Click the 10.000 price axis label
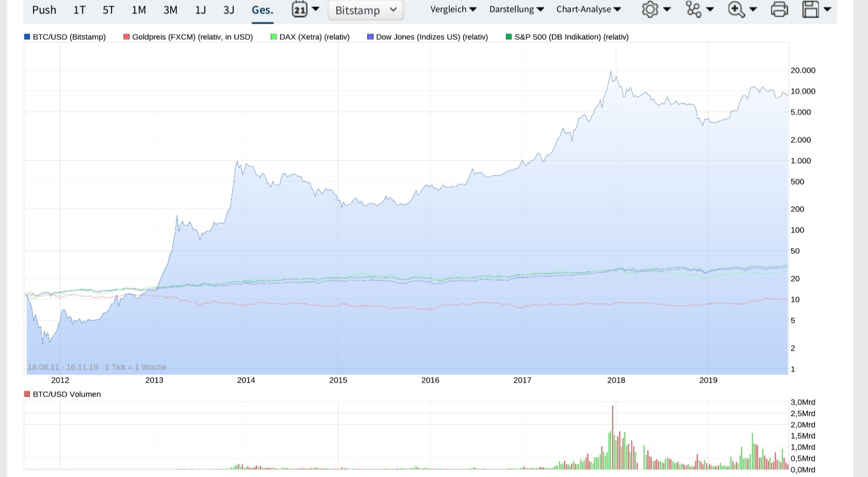 coord(803,91)
